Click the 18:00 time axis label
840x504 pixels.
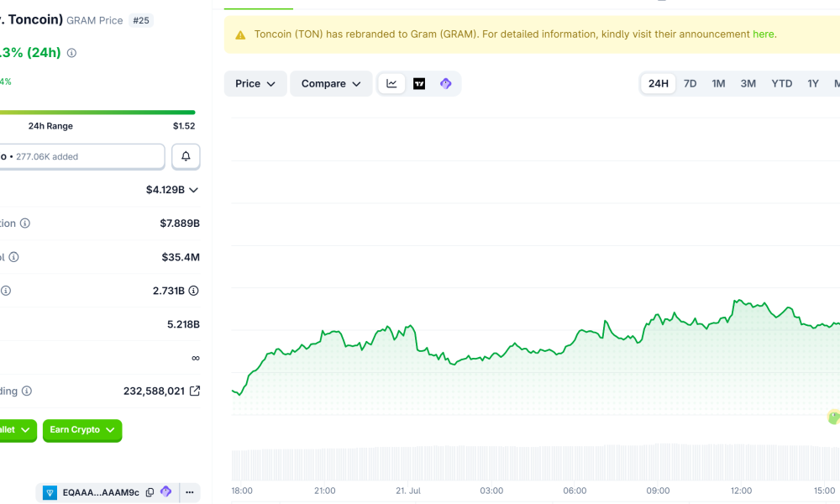pos(242,491)
